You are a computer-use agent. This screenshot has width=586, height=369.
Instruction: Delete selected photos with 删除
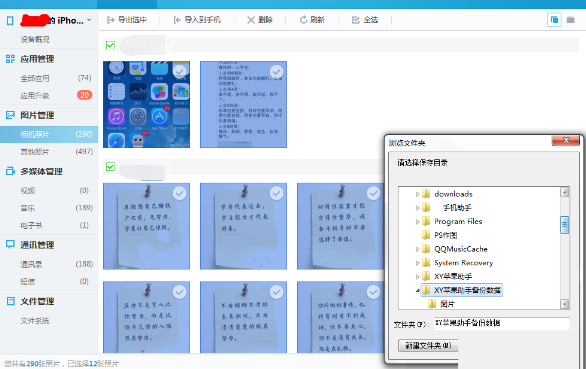[260, 20]
